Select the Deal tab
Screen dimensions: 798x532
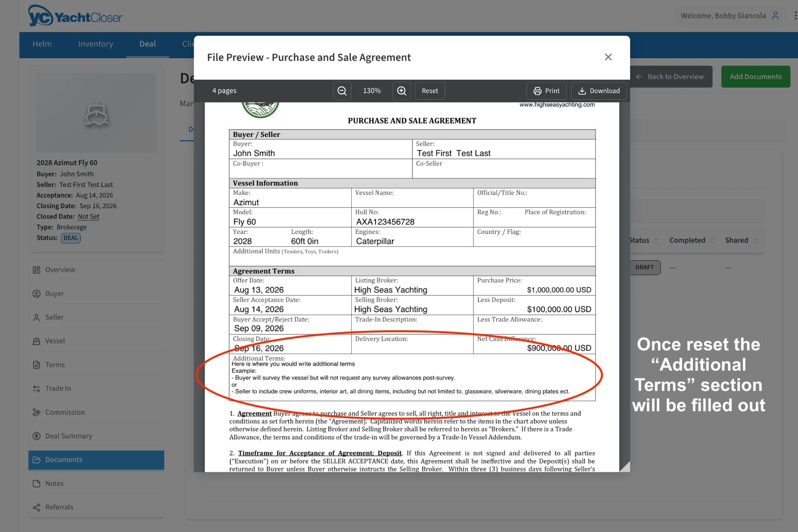(148, 44)
